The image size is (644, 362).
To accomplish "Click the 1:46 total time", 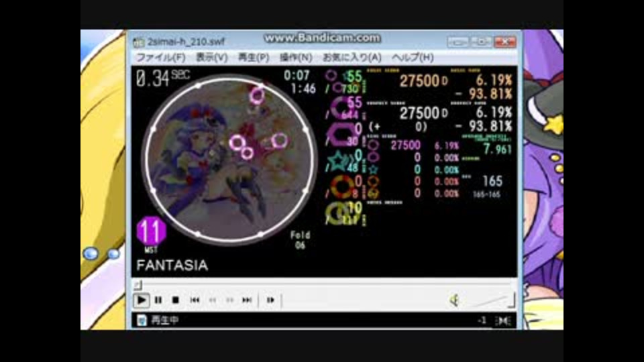I will (x=303, y=88).
